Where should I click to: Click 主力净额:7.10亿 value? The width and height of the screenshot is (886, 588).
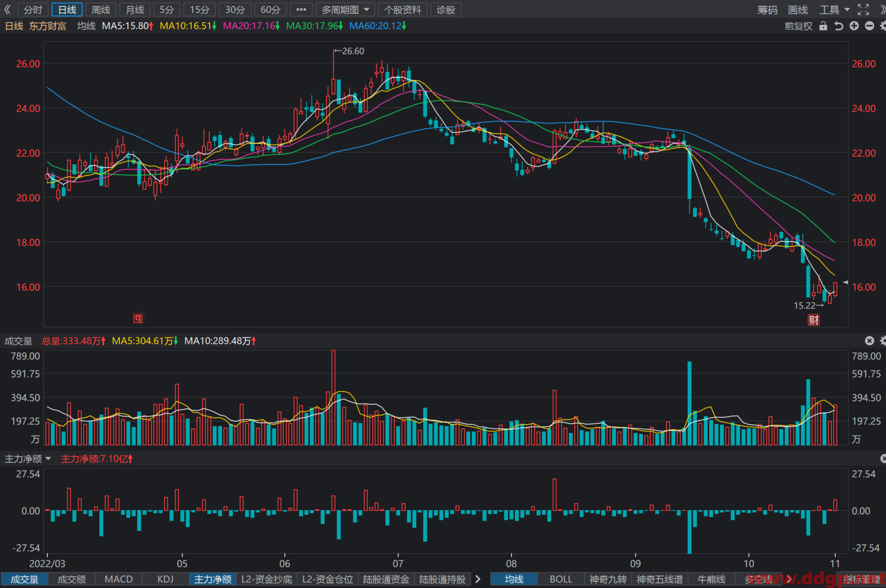[x=97, y=459]
